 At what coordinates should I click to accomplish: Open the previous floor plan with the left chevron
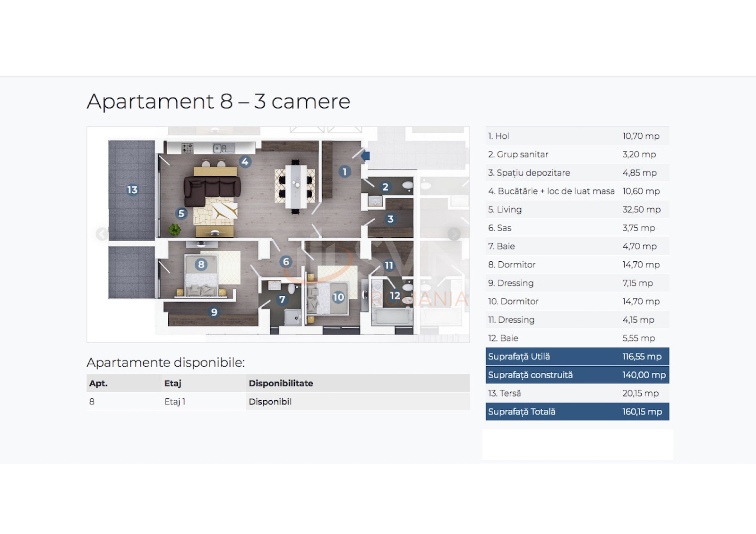point(101,233)
